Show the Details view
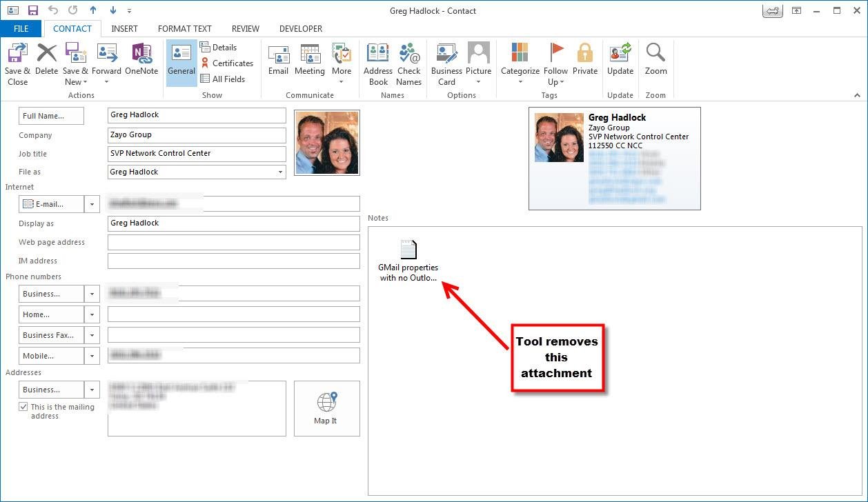 (218, 48)
